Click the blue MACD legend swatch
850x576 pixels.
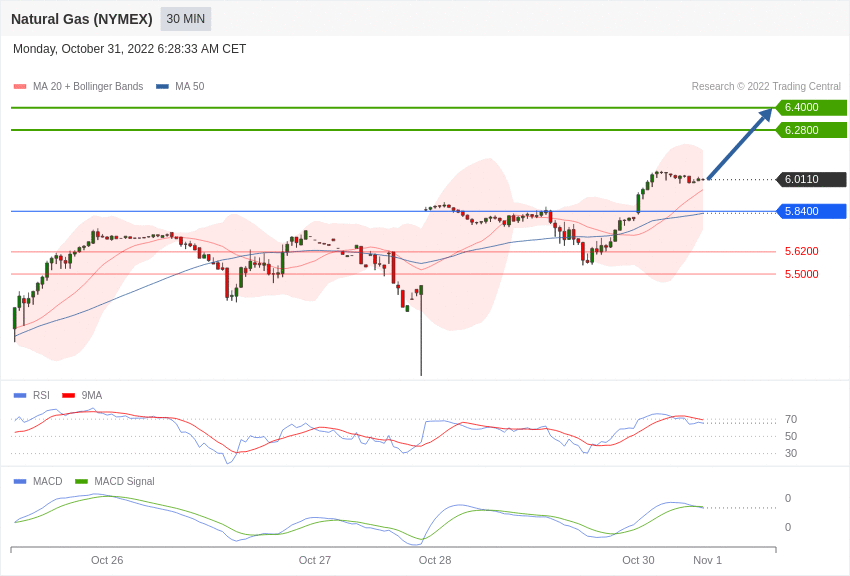click(x=20, y=482)
